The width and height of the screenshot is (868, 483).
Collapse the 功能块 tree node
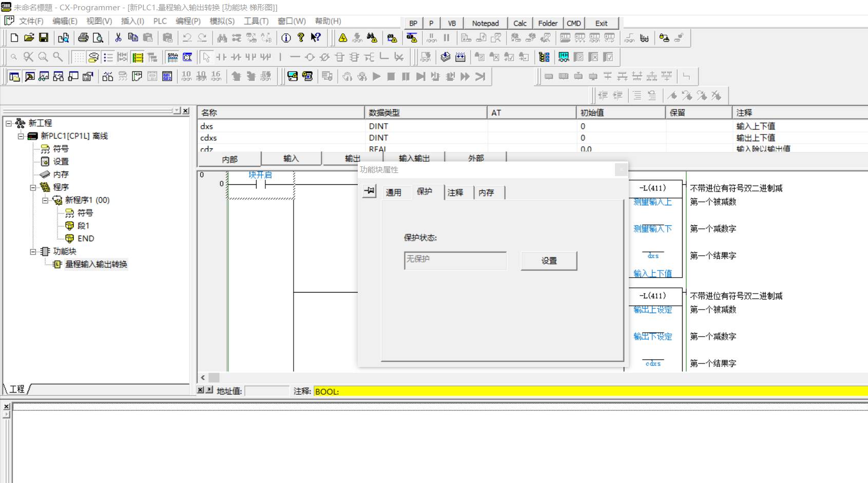(x=33, y=252)
